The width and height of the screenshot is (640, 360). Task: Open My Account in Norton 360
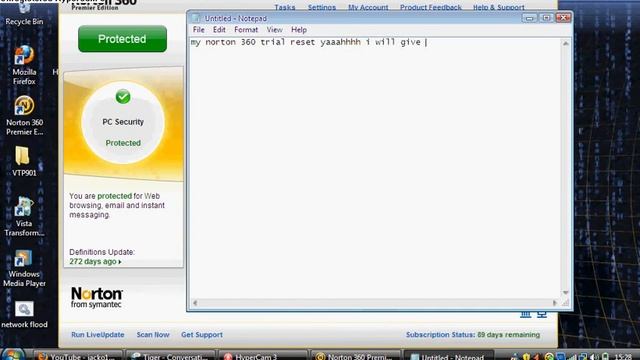point(368,7)
